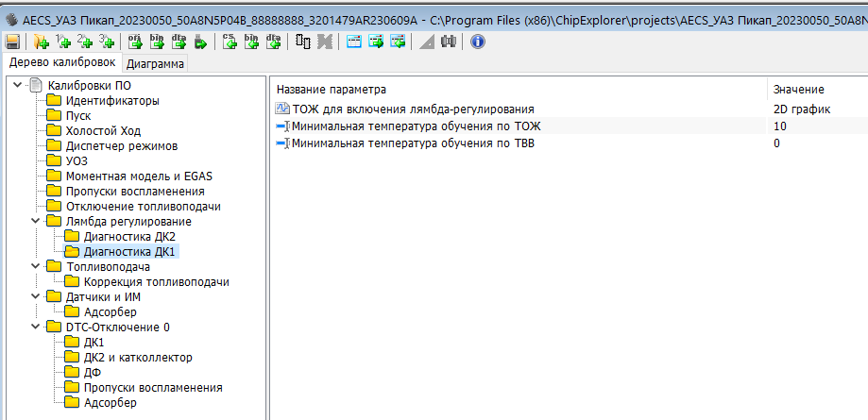868x420 pixels.
Task: Click the compare columns toolbar icon
Action: pos(303,42)
